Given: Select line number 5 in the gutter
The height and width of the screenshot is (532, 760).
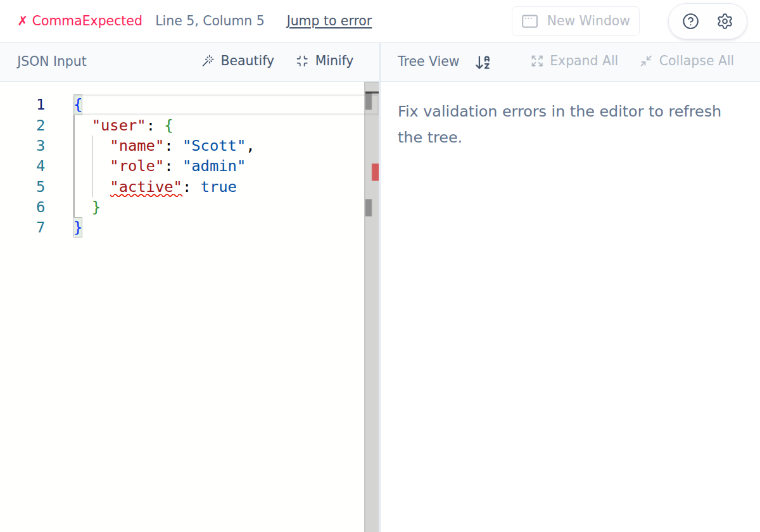Looking at the screenshot, I should point(41,186).
